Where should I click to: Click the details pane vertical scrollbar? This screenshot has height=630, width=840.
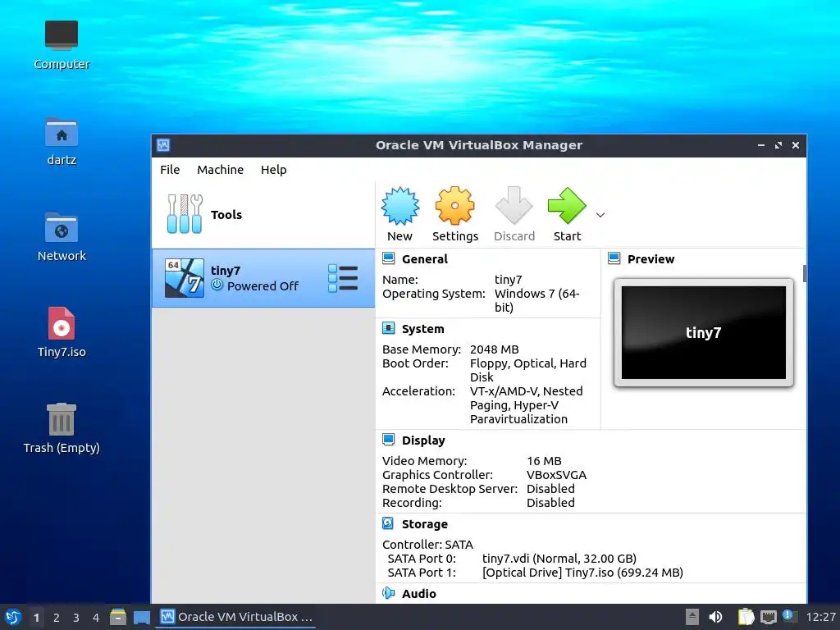click(804, 272)
